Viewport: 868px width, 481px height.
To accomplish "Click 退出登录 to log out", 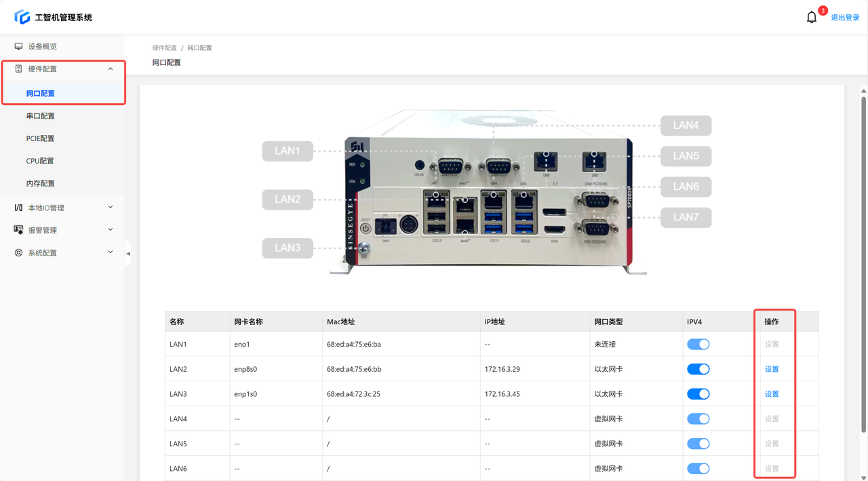I will pyautogui.click(x=845, y=18).
